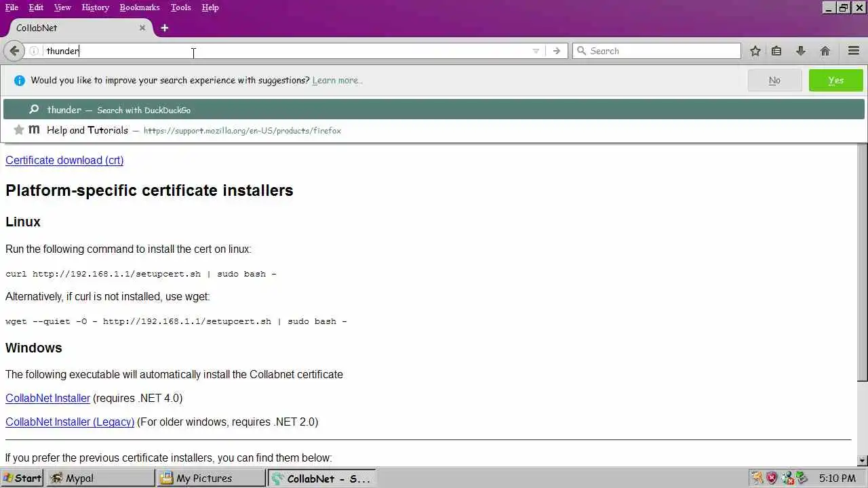
Task: Click the star icon beside Help and Tutorials
Action: (x=19, y=129)
